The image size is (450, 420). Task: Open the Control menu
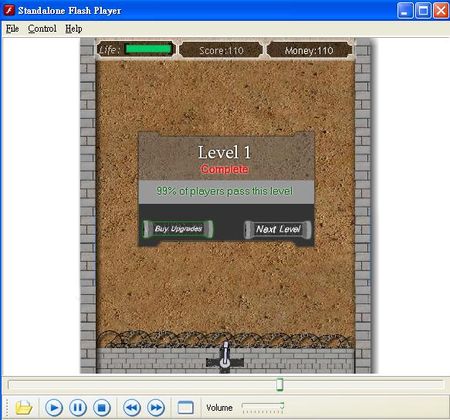pos(42,29)
